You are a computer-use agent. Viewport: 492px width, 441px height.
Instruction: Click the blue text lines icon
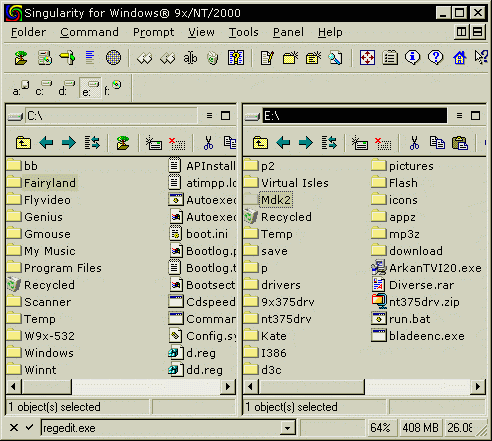click(x=90, y=58)
